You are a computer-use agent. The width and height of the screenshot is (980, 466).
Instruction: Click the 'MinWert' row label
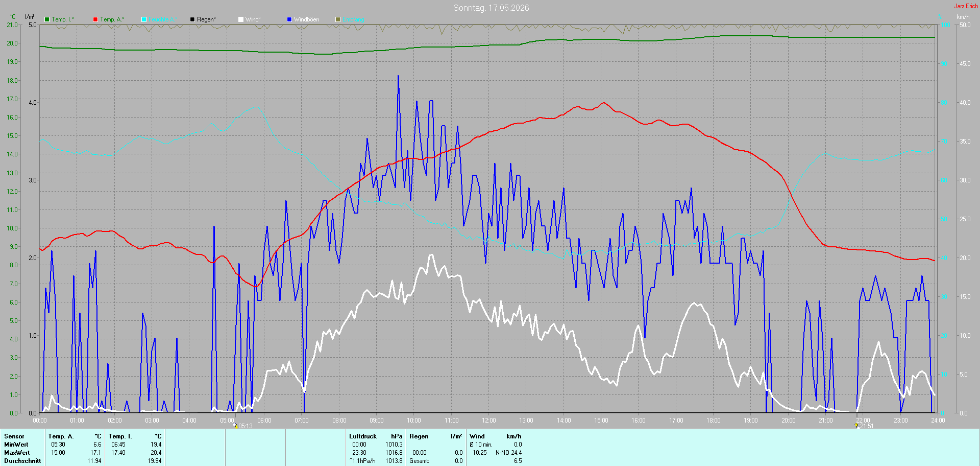coord(16,445)
